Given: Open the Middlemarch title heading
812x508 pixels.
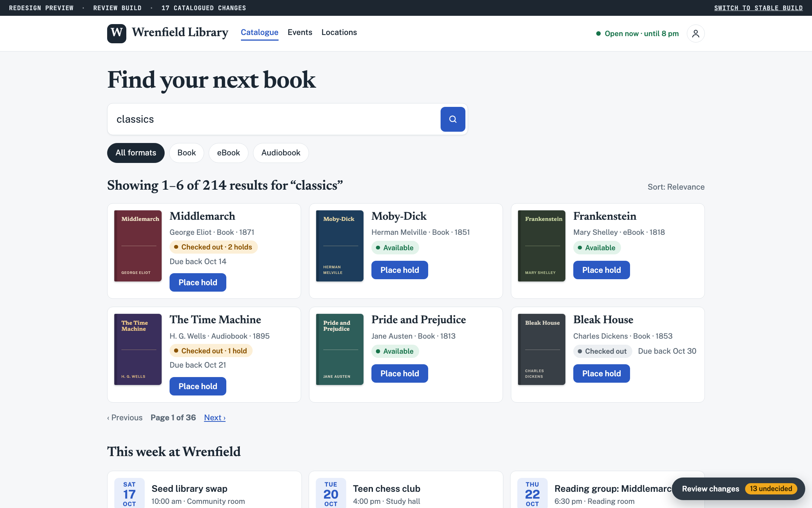Looking at the screenshot, I should pos(202,216).
